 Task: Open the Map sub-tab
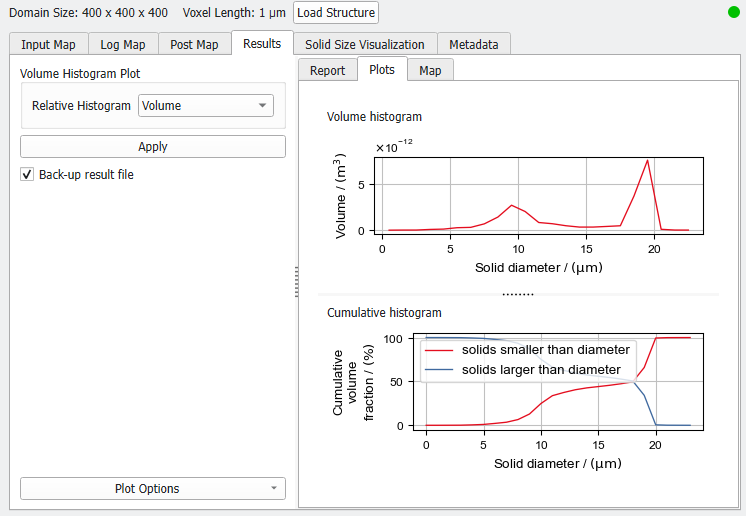430,70
